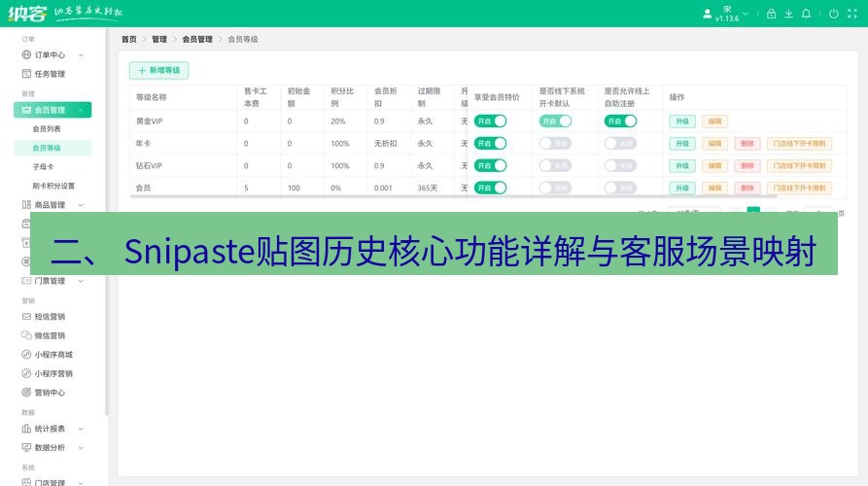868x486 pixels.
Task: Click the 小程序商城 icon
Action: click(x=26, y=354)
